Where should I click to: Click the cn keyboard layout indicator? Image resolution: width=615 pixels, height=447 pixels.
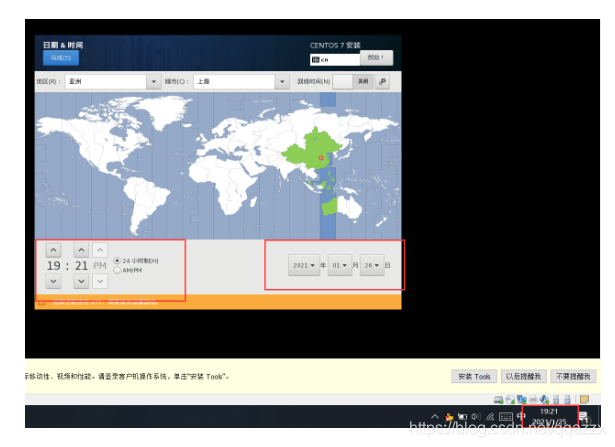[335, 60]
